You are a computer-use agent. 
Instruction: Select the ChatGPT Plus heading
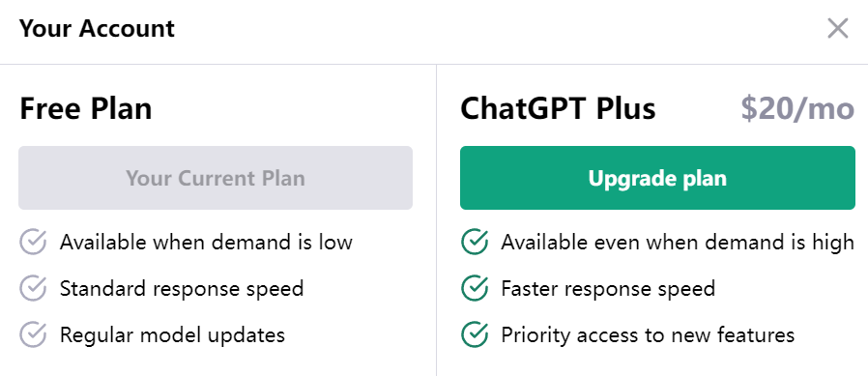558,108
